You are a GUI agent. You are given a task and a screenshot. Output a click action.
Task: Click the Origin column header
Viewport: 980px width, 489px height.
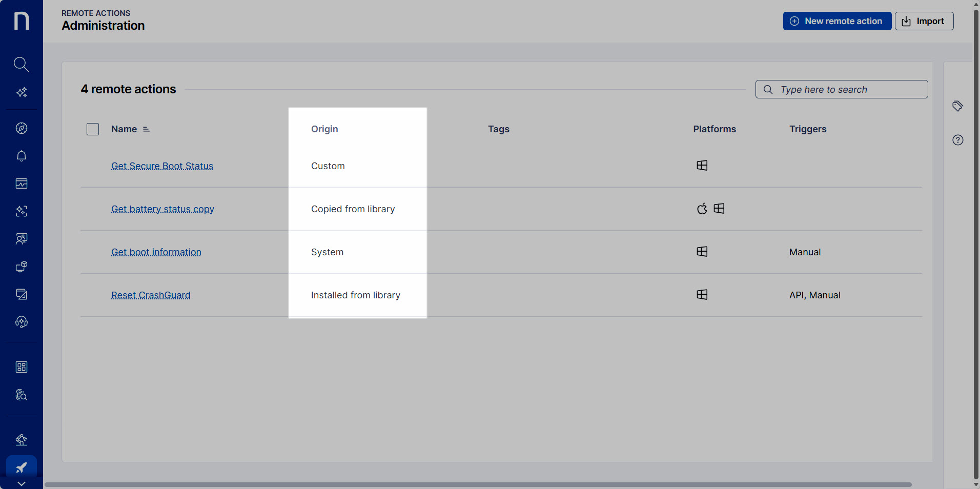(x=324, y=129)
